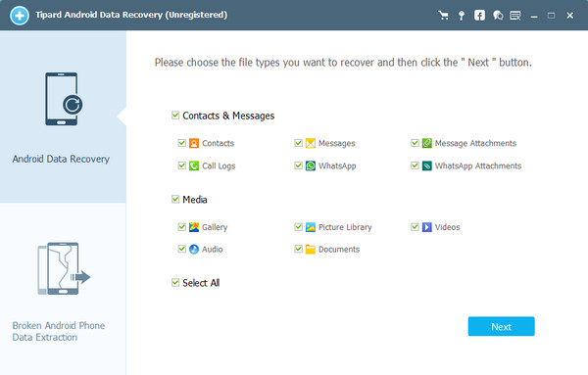Click the Tipard plus logo icon
The height and width of the screenshot is (375, 588).
pyautogui.click(x=20, y=16)
